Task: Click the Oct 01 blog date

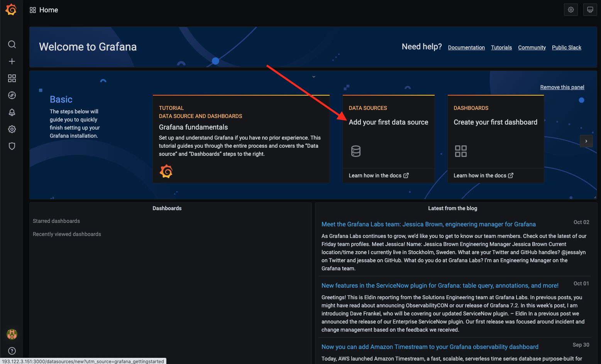Action: (x=581, y=283)
